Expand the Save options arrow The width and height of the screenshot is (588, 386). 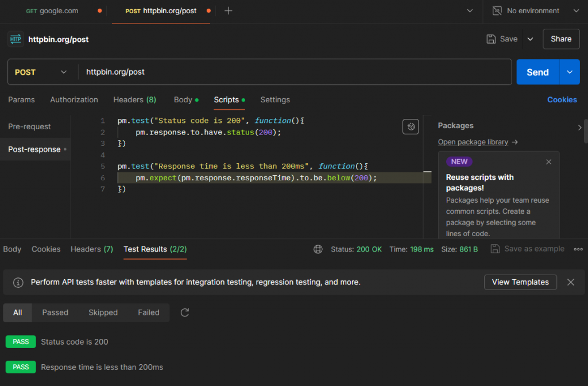click(x=530, y=39)
